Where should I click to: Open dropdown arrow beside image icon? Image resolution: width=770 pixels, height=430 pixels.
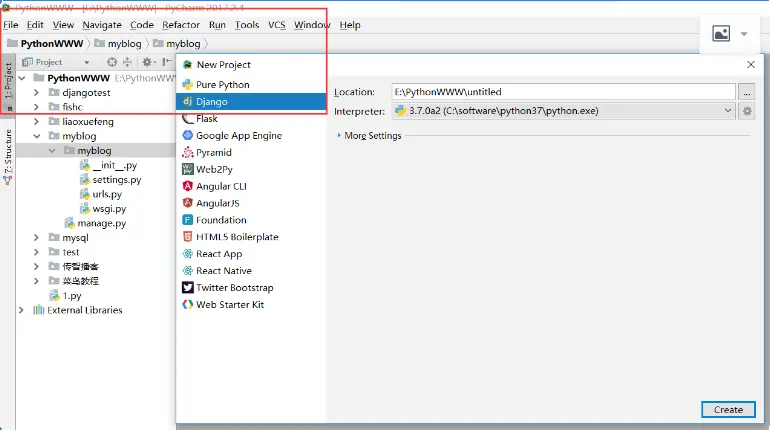tap(744, 34)
